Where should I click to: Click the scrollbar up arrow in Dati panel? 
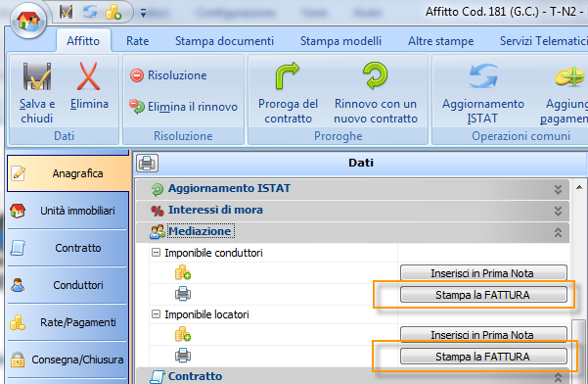[x=579, y=186]
